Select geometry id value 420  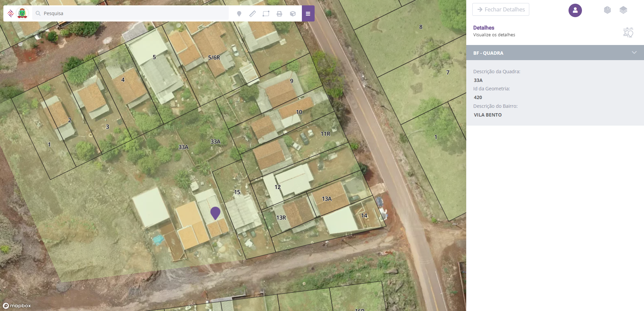478,97
